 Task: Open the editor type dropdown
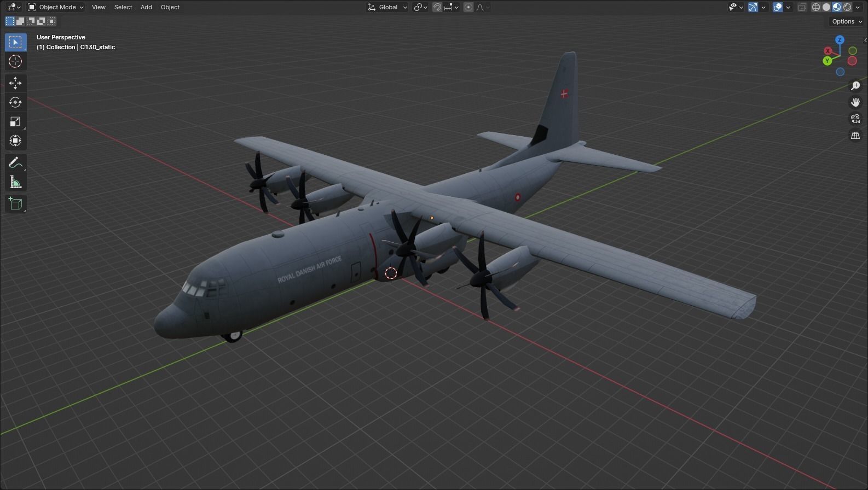click(x=14, y=7)
